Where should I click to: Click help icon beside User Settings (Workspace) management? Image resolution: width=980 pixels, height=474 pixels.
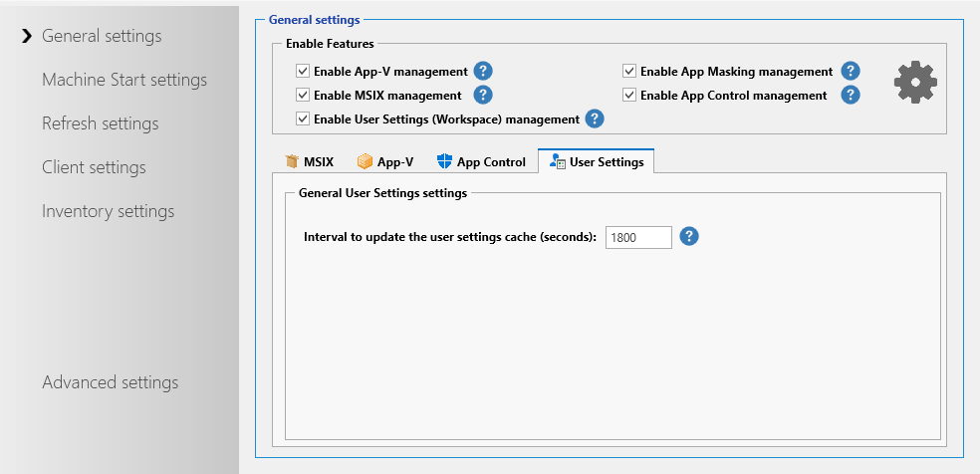(x=595, y=118)
